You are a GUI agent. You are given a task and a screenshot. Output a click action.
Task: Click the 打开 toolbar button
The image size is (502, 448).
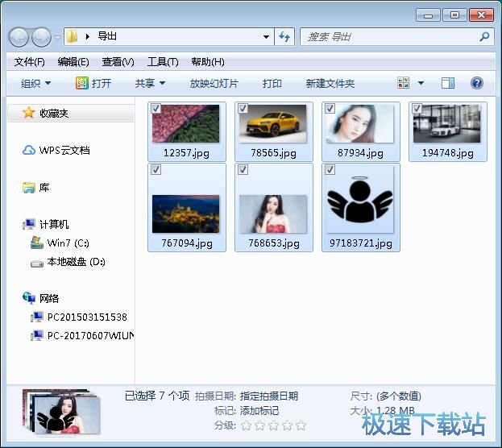point(93,84)
